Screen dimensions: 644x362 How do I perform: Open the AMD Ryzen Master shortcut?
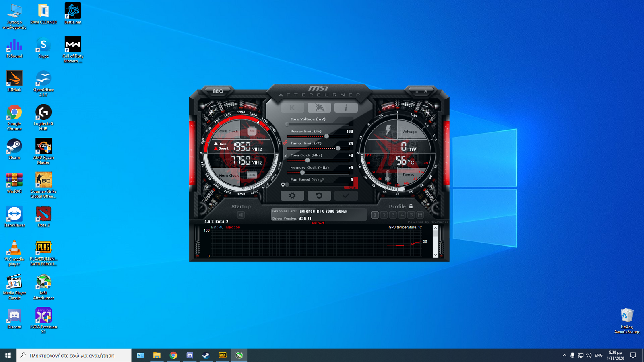click(43, 151)
